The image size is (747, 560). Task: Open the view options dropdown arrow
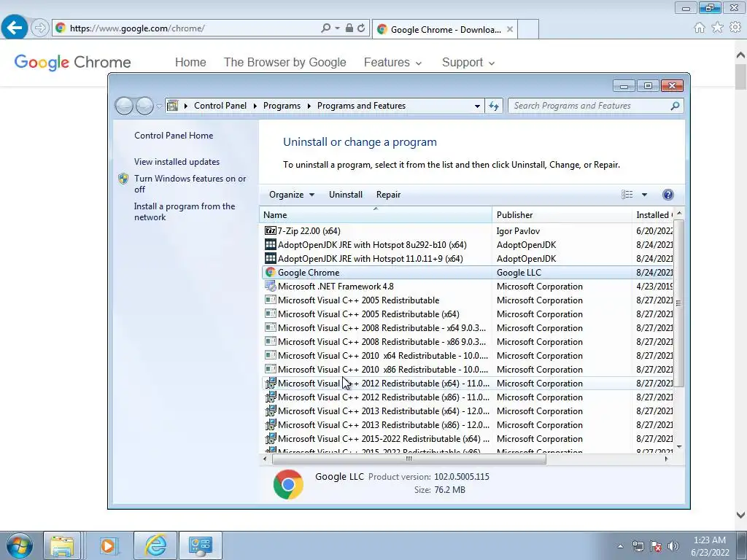click(x=644, y=194)
